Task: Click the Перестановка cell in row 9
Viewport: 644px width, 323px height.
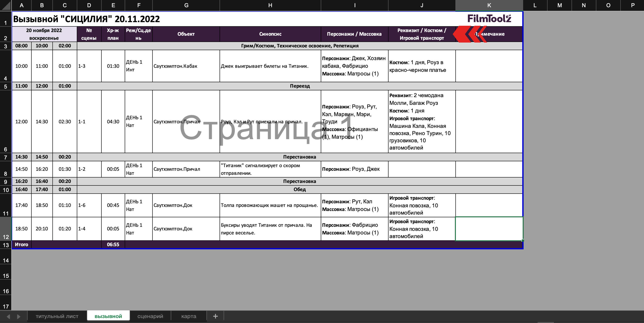Action: point(300,181)
